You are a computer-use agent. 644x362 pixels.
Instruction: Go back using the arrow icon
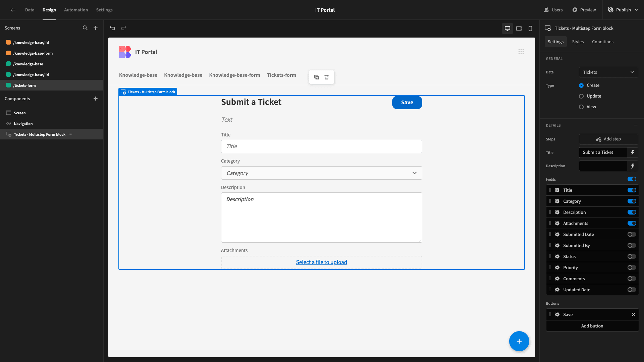pos(13,10)
